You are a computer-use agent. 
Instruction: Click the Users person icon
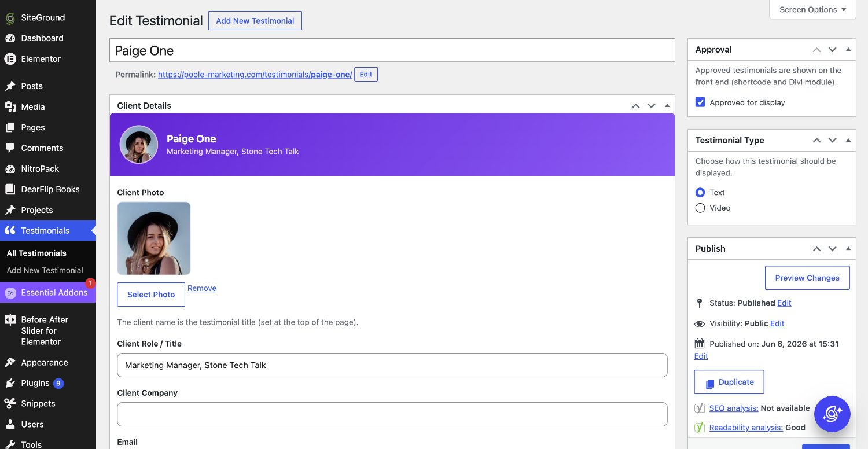click(x=10, y=425)
